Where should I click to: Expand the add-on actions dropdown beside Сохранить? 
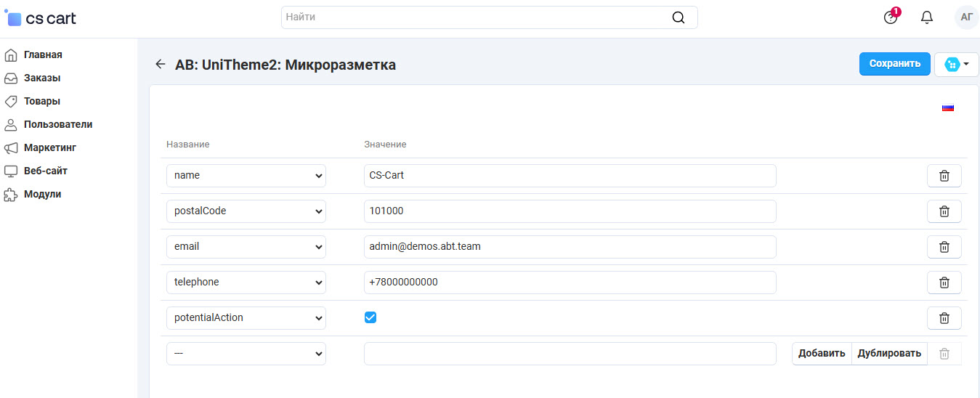pyautogui.click(x=957, y=64)
